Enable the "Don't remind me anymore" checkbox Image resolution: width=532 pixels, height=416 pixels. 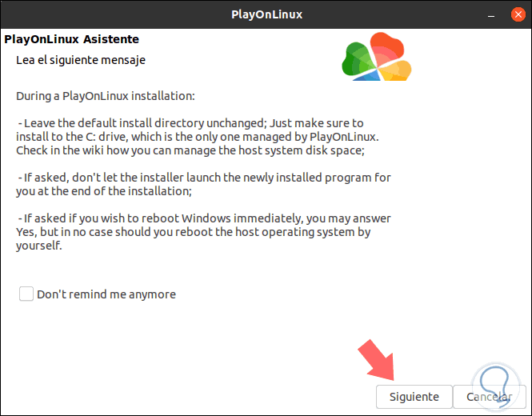[26, 294]
